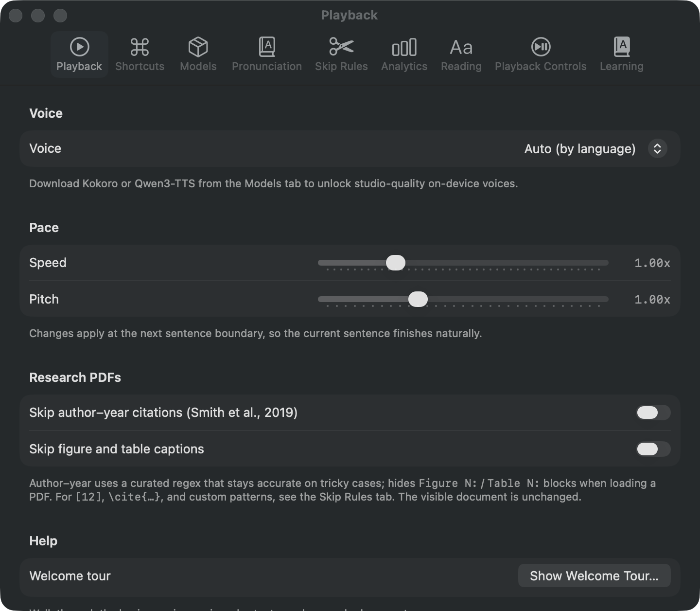Select the Playback play-circle toolbar icon

79,47
